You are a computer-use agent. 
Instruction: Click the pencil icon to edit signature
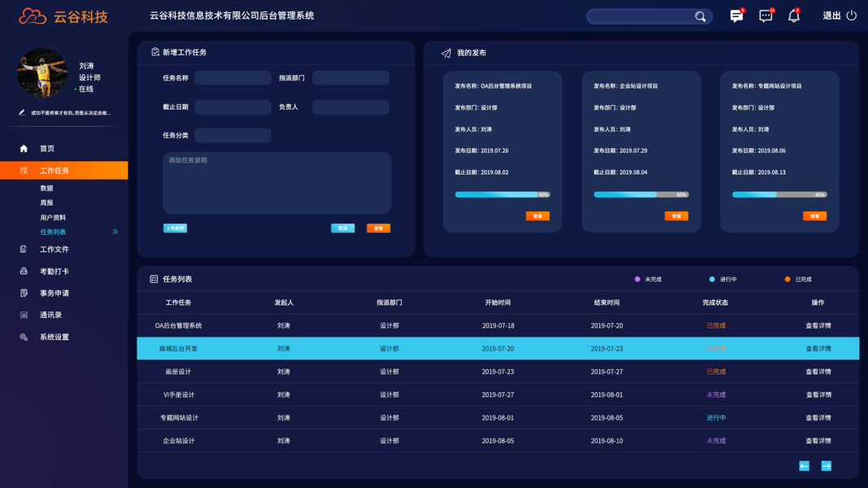22,112
